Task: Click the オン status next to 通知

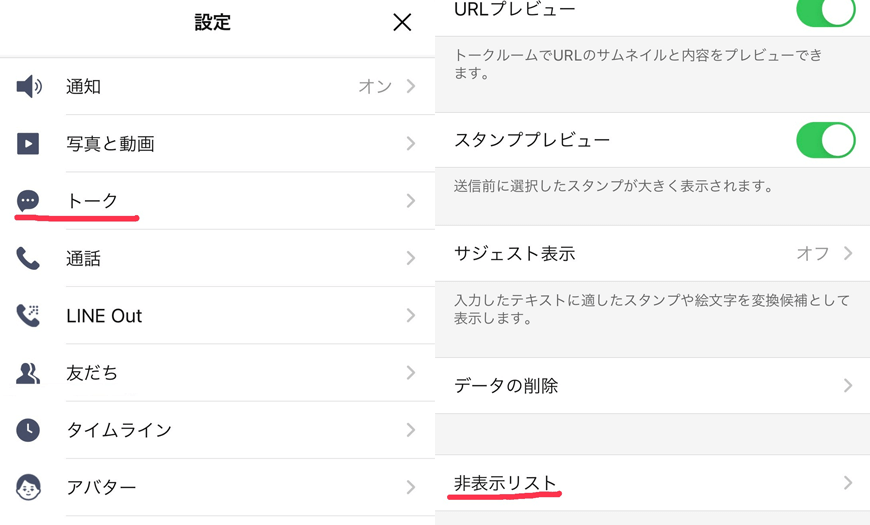Action: pos(375,87)
